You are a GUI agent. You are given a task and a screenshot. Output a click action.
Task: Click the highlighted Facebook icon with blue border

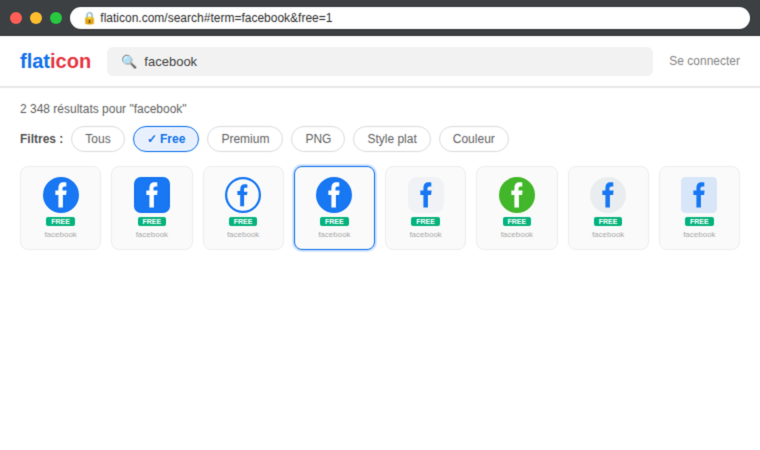pos(334,195)
